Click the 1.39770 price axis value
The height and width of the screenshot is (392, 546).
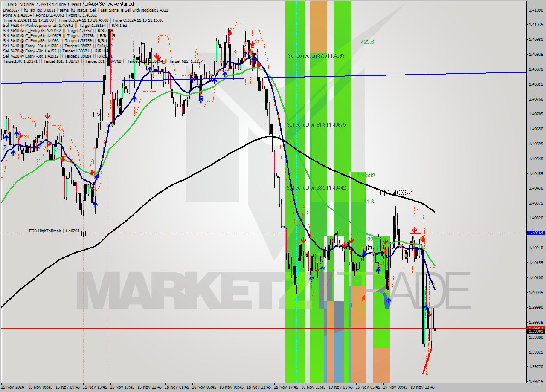pyautogui.click(x=535, y=367)
